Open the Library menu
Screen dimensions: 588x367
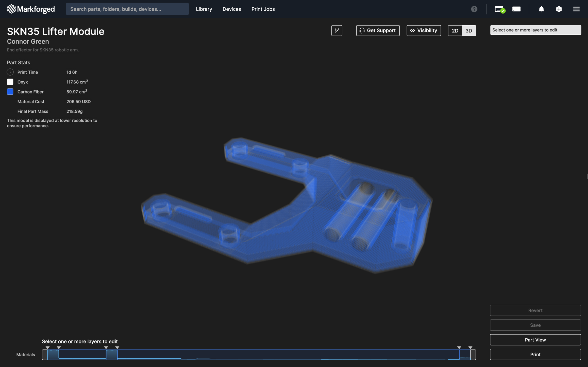pos(204,9)
